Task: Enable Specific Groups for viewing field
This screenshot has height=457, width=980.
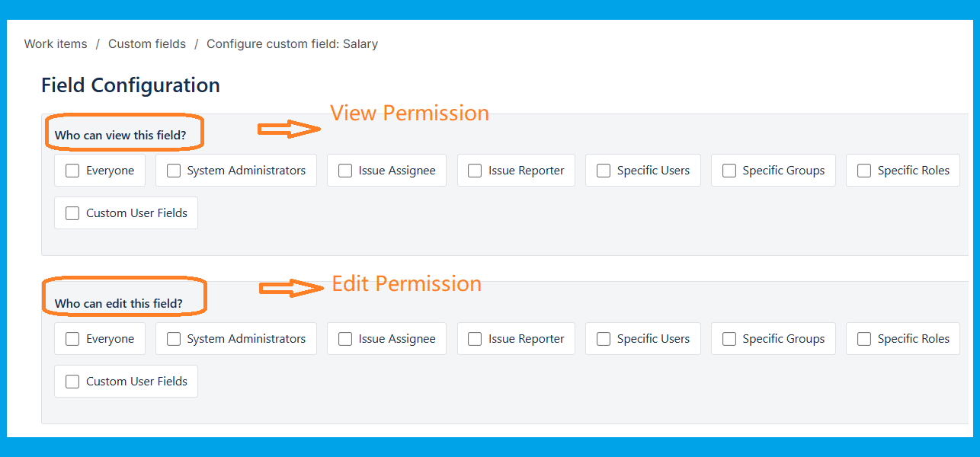Action: coord(729,171)
